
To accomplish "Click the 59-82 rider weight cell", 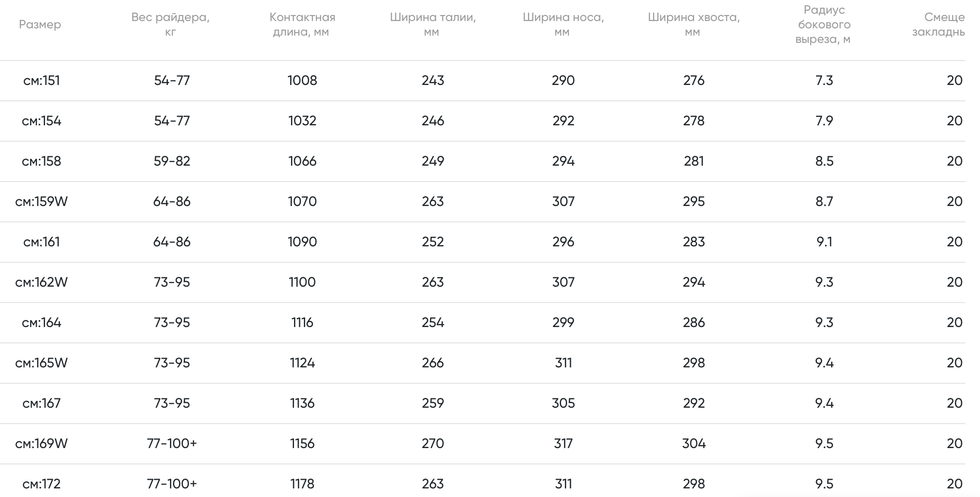I will [x=172, y=161].
